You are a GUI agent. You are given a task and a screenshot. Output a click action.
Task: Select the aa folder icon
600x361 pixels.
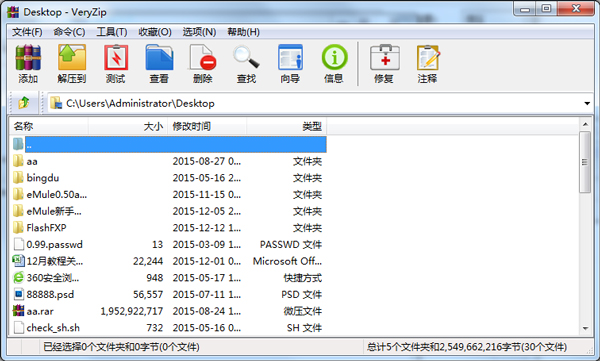point(18,161)
